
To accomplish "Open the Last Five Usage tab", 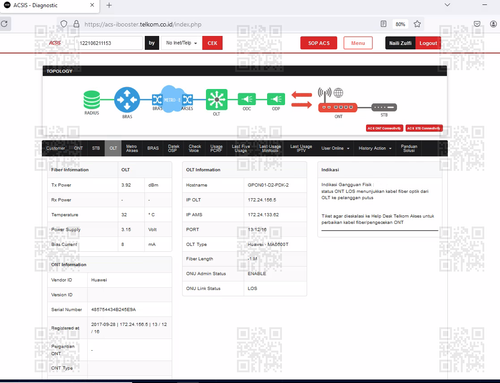I will [241, 148].
